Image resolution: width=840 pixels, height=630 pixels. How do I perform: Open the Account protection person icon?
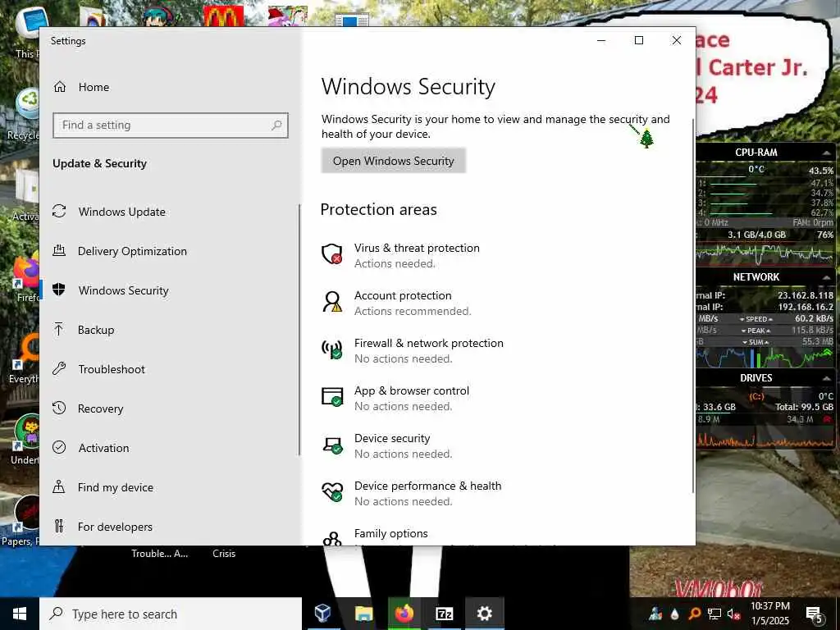tap(332, 302)
